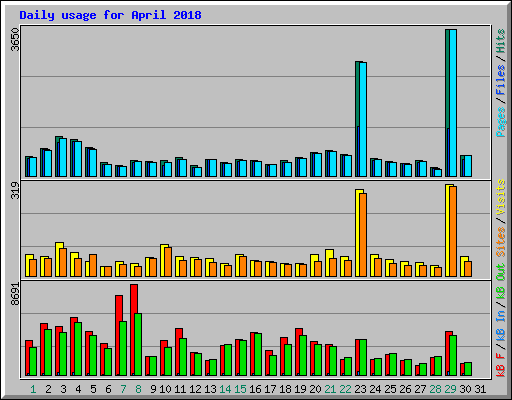Click the green kB bar for day 4
Screen dimensions: 512x400
[78, 349]
